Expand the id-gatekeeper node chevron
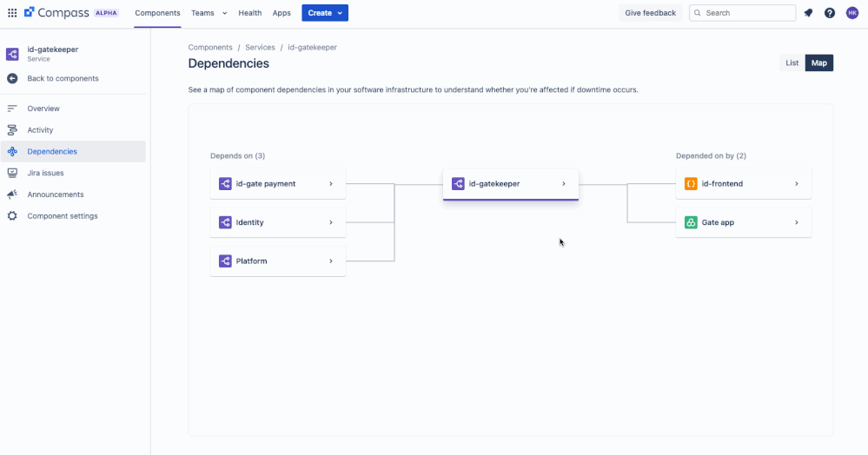Screen dimensions: 868x455 click(x=564, y=184)
